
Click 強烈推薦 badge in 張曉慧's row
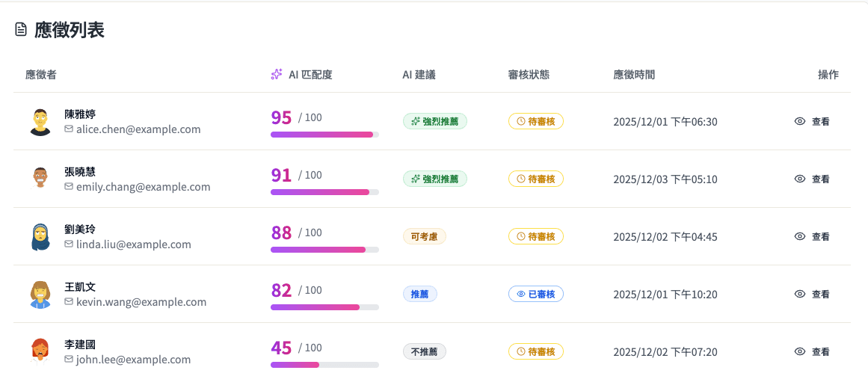(x=435, y=179)
